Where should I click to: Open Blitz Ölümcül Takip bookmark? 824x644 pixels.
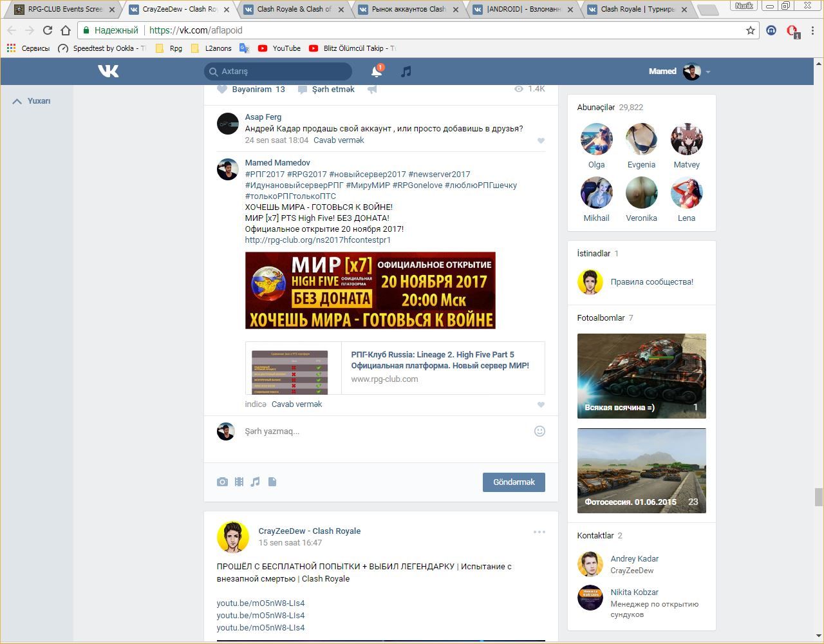pos(352,48)
